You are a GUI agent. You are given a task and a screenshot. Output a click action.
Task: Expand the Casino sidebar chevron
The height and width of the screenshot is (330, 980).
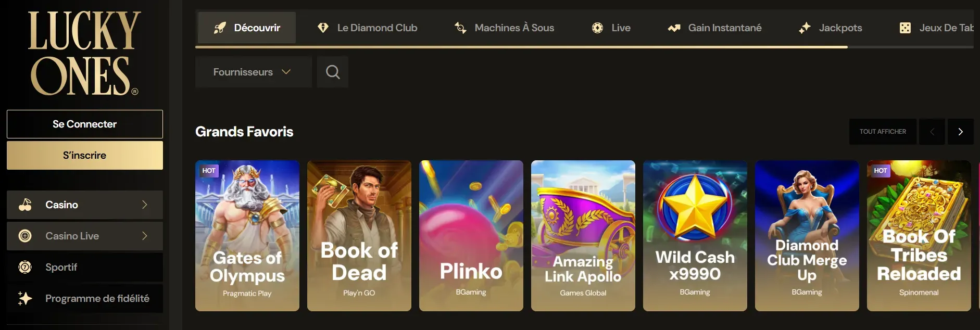tap(145, 205)
